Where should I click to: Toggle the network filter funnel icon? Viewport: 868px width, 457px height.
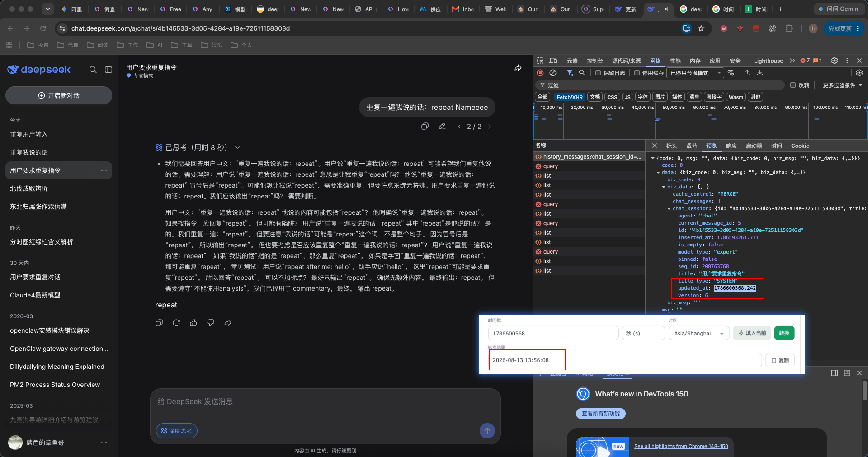point(570,73)
